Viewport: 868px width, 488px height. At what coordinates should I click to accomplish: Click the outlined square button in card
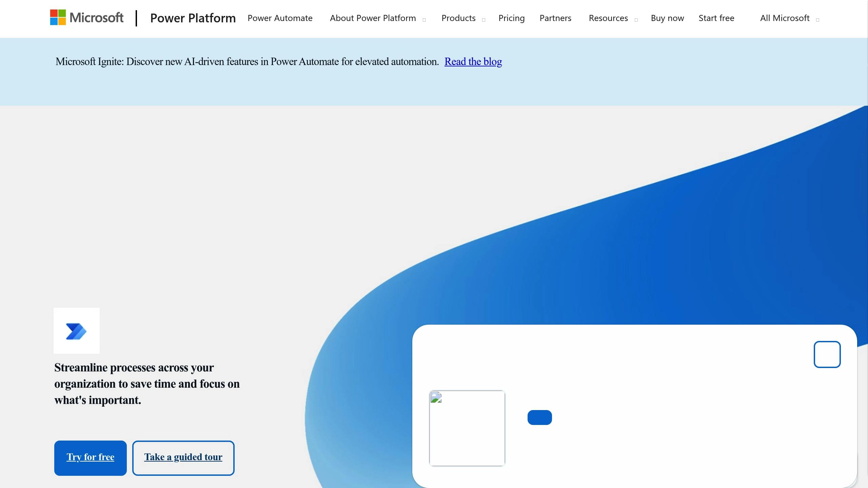(x=827, y=354)
